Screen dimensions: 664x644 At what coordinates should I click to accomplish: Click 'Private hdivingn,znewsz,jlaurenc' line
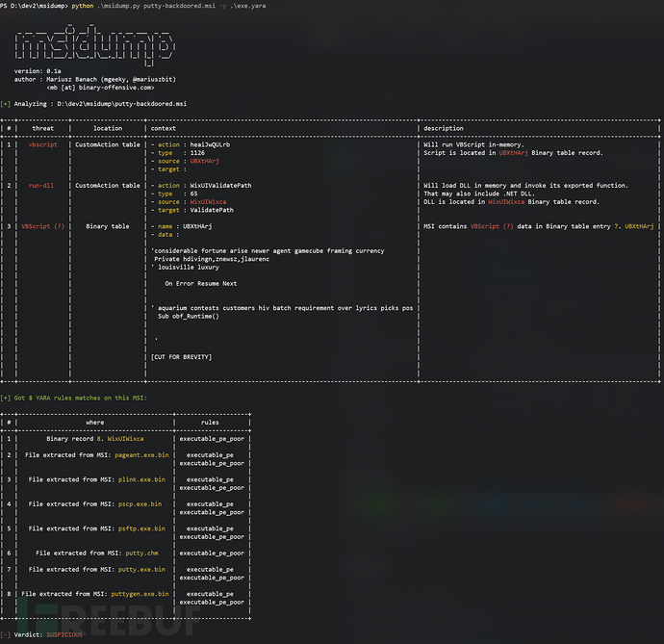[212, 259]
